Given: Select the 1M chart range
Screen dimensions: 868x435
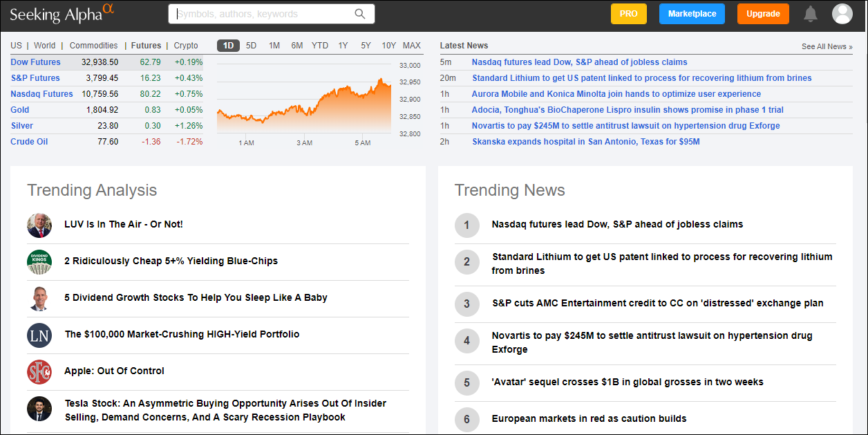Looking at the screenshot, I should (274, 46).
